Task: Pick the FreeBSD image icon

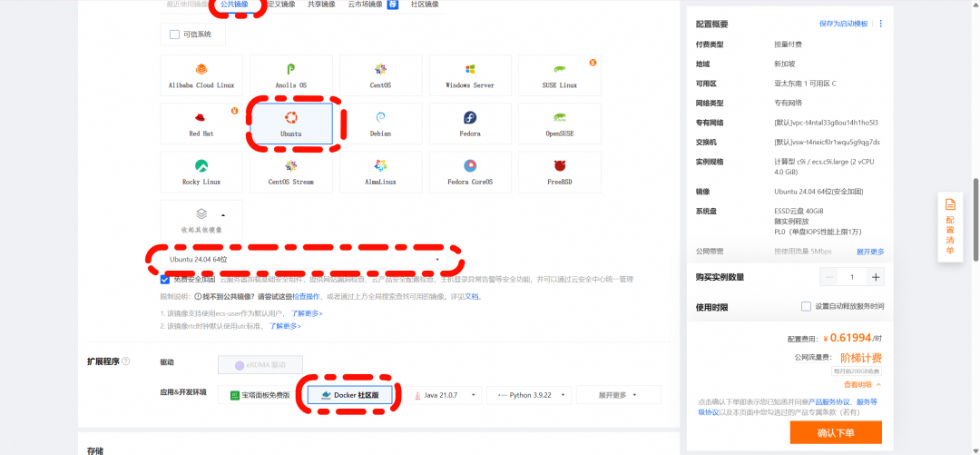Action: [x=559, y=166]
